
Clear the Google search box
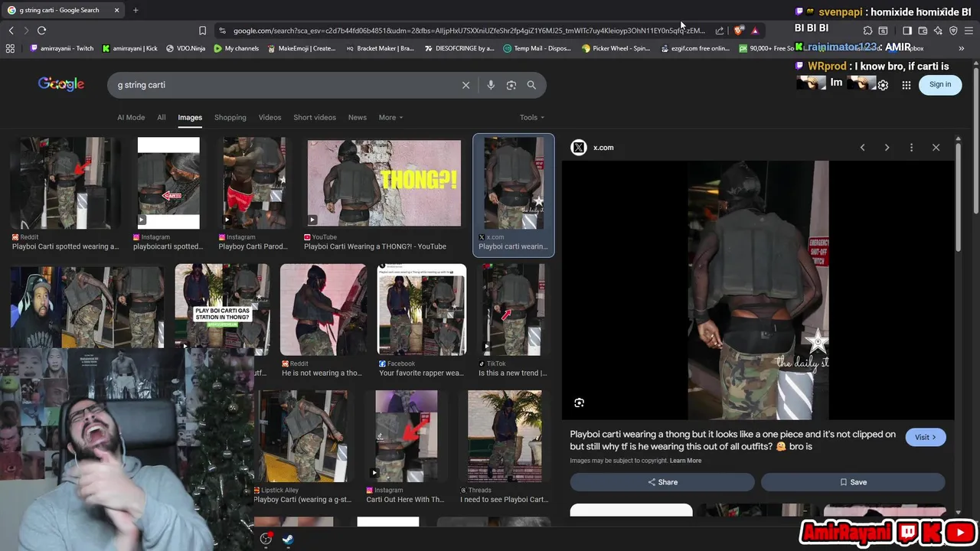coord(465,85)
